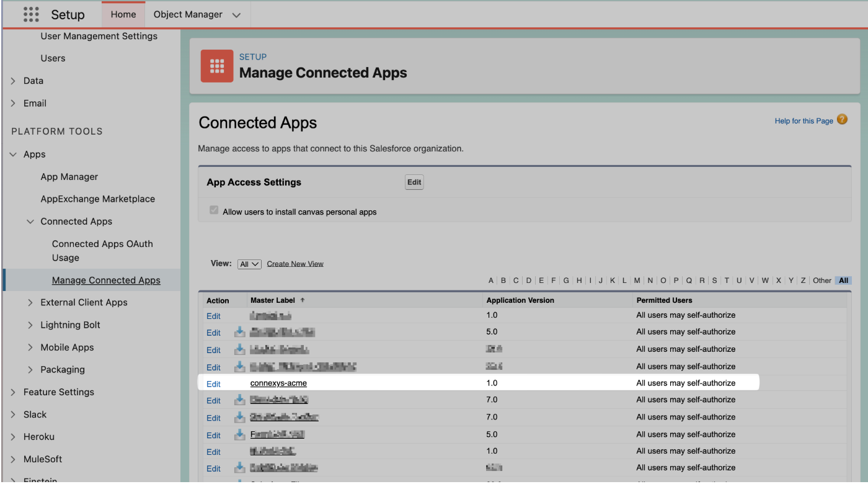The height and width of the screenshot is (484, 868).
Task: Expand External Client Apps chevron
Action: pyautogui.click(x=30, y=302)
